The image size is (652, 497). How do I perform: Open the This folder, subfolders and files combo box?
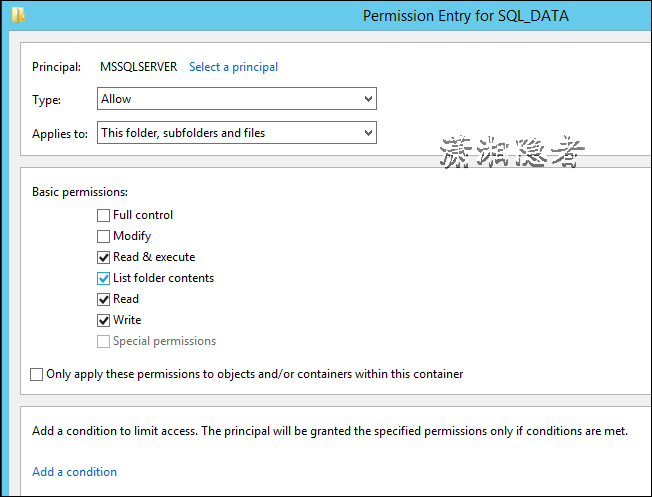coord(237,133)
